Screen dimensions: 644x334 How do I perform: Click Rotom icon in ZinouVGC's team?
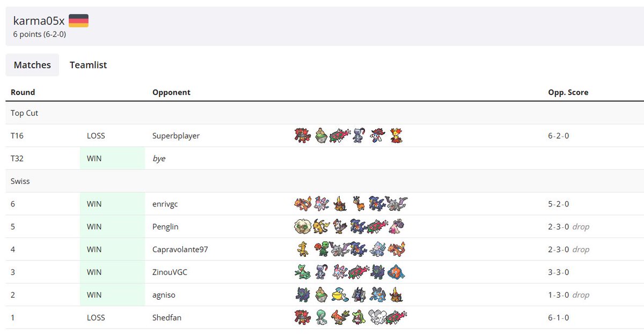(396, 272)
